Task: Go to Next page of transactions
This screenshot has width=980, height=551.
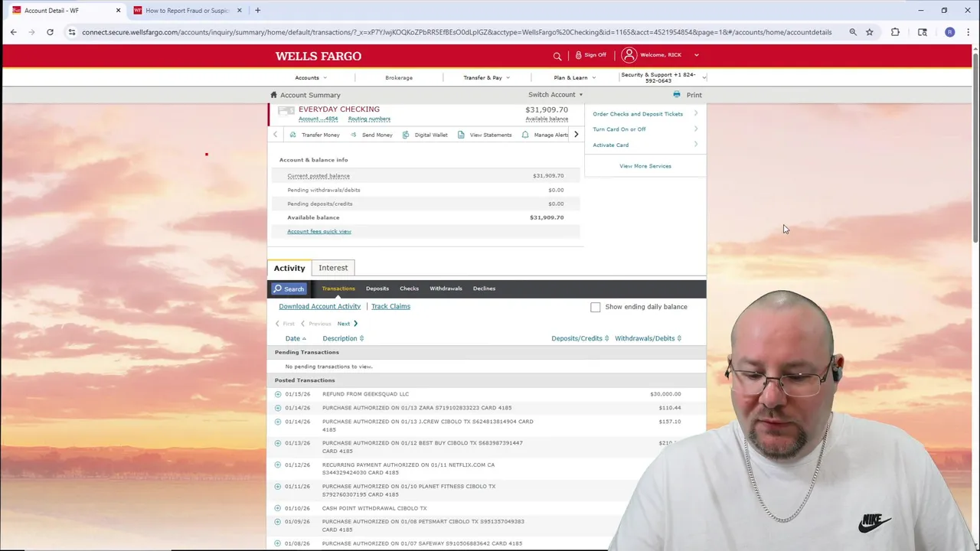Action: tap(348, 324)
